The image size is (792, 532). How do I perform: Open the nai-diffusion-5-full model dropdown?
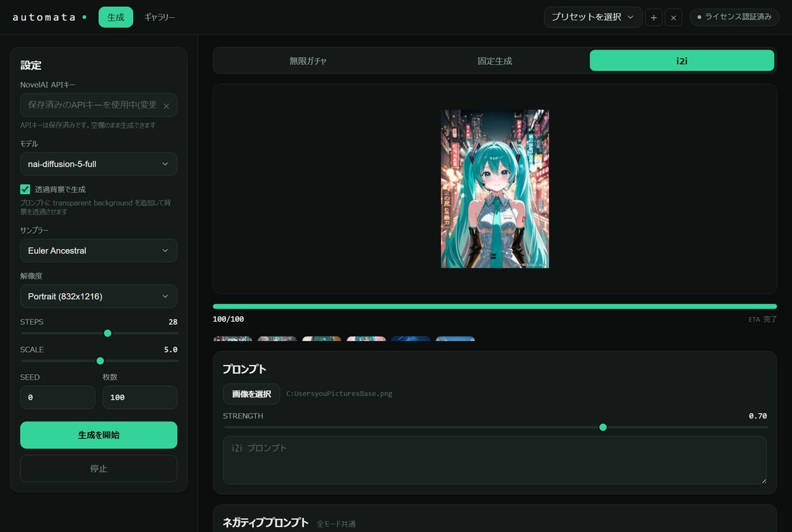[98, 164]
